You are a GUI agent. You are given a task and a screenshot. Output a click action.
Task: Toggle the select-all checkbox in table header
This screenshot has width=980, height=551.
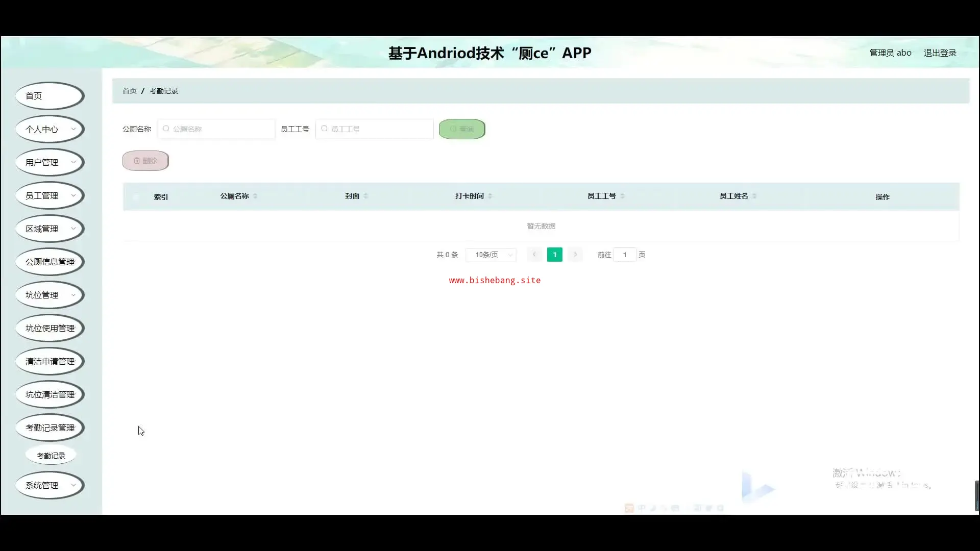click(136, 196)
